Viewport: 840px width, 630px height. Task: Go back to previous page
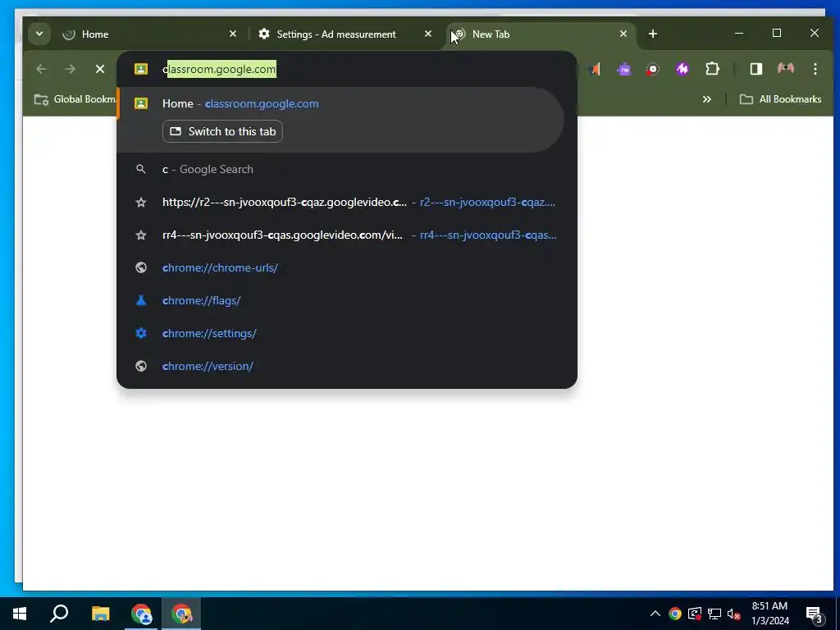tap(41, 69)
